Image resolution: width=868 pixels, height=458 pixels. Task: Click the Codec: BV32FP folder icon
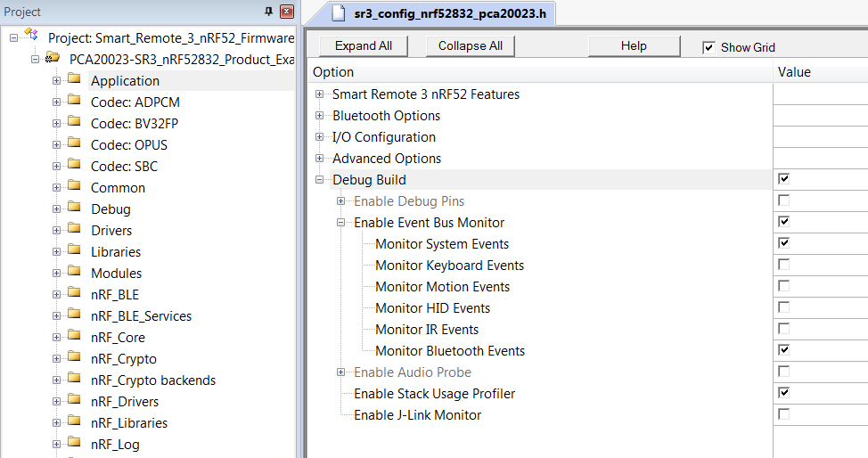74,121
